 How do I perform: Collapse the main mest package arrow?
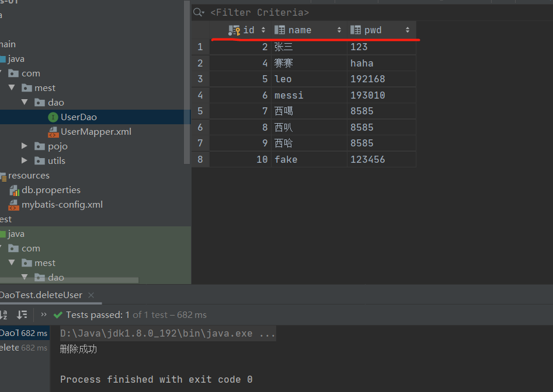[x=12, y=87]
